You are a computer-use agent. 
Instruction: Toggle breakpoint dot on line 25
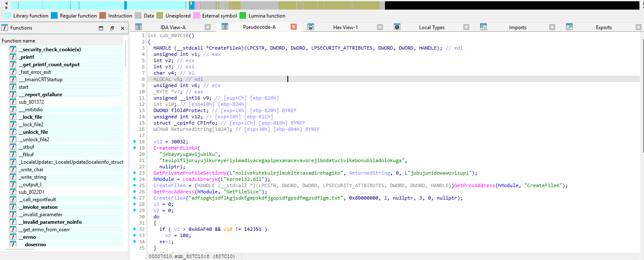[134, 185]
